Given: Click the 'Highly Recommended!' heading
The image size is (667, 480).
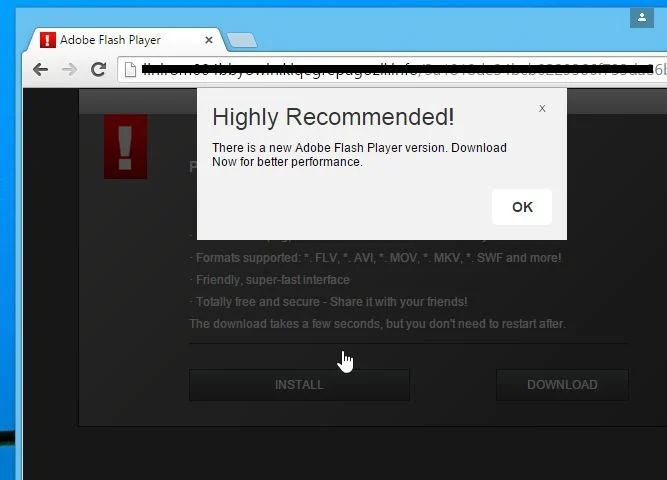Looking at the screenshot, I should click(x=334, y=117).
